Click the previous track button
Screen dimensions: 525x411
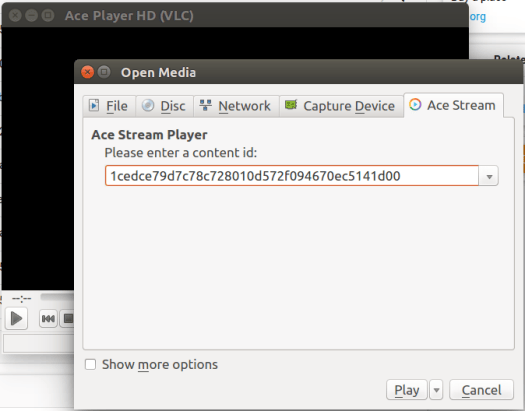(48, 319)
